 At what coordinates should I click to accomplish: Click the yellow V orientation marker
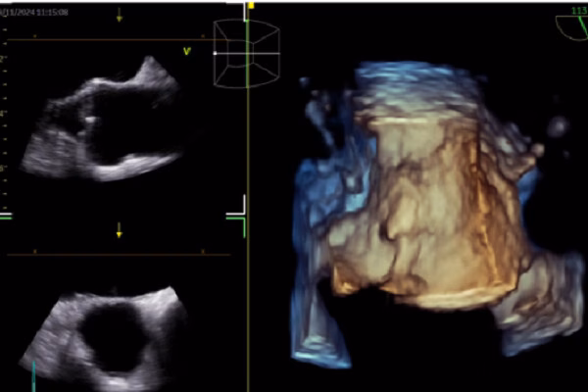point(185,50)
